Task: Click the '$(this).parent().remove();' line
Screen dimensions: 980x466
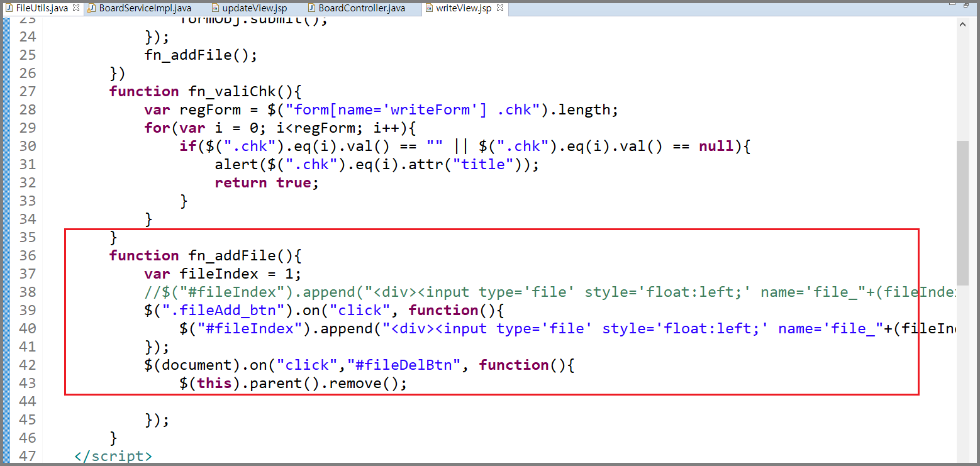Action: pyautogui.click(x=293, y=383)
